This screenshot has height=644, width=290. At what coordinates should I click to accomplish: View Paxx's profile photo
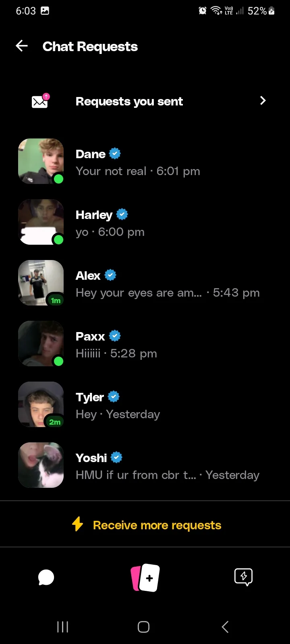(41, 344)
